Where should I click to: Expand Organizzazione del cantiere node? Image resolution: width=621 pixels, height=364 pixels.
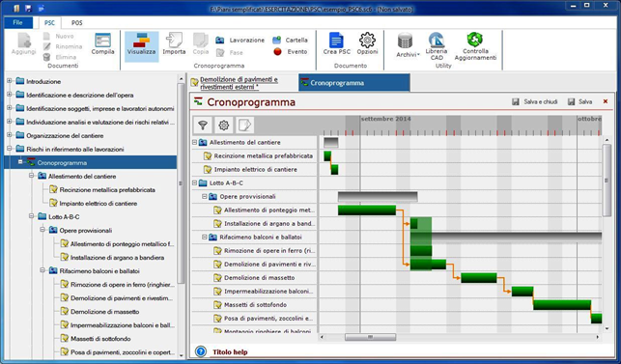(9, 135)
